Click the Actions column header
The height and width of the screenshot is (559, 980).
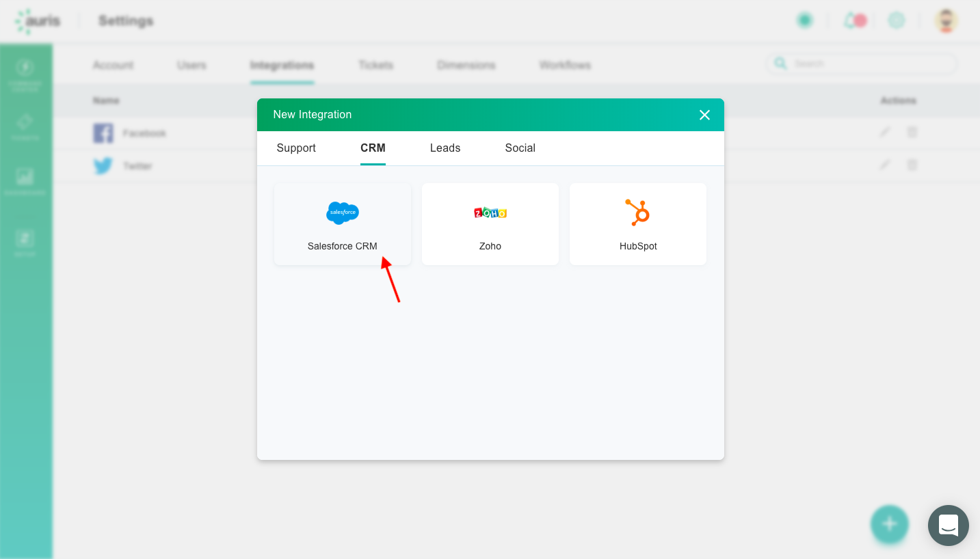898,100
